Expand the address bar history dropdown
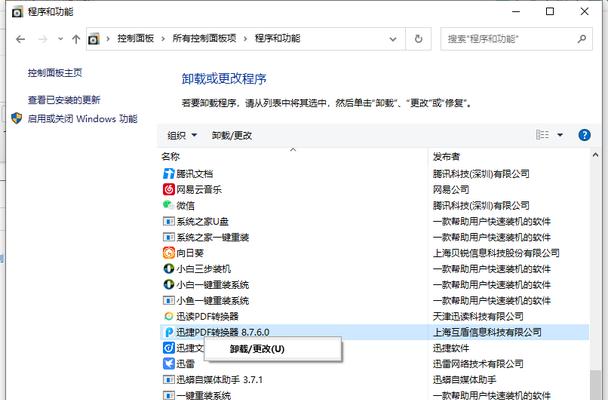 pyautogui.click(x=393, y=39)
